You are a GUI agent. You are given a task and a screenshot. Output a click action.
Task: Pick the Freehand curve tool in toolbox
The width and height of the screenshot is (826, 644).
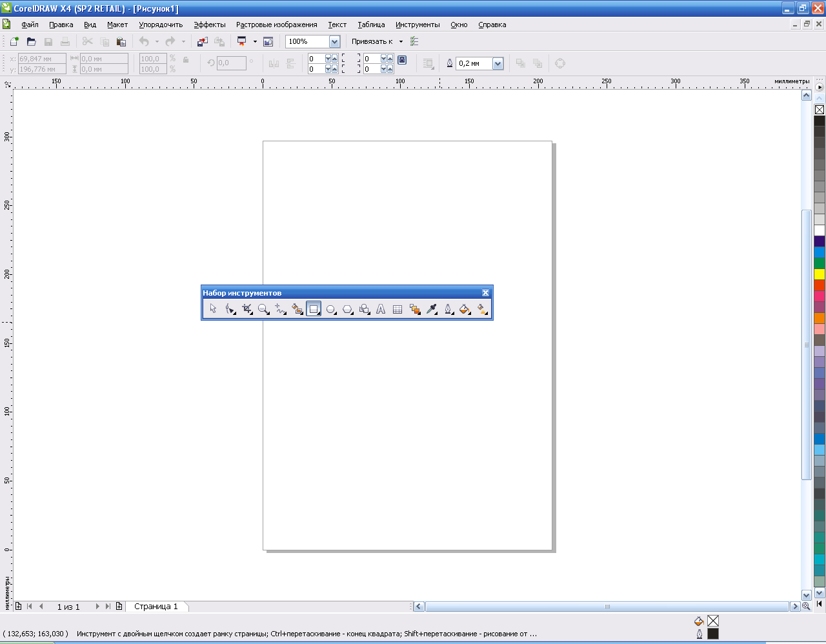280,309
